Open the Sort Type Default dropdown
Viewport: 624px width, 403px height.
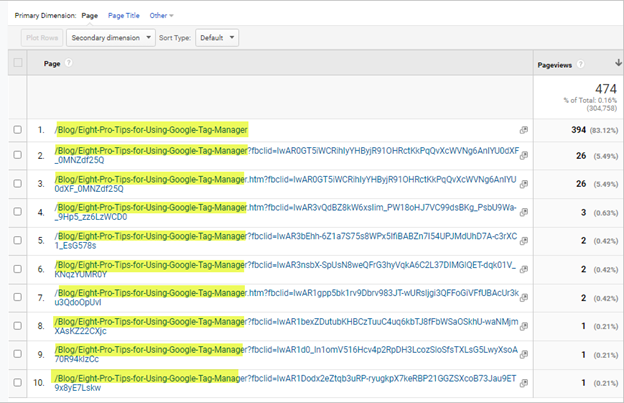[217, 38]
